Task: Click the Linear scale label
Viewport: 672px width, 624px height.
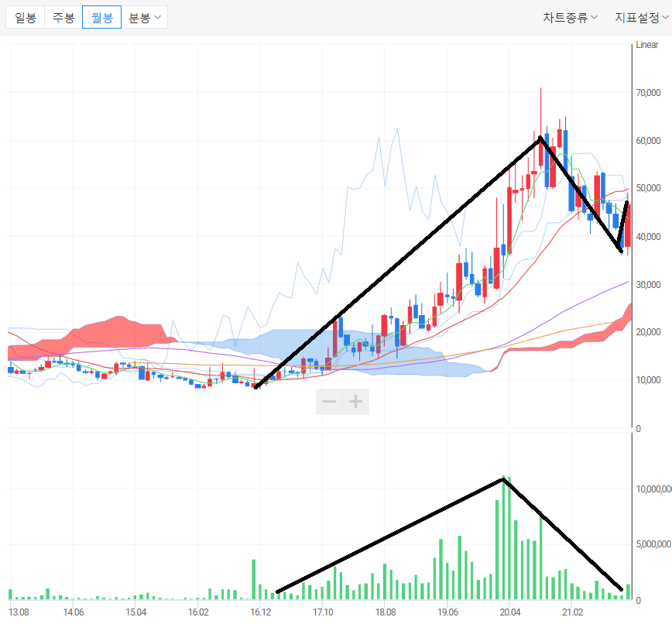Action: click(646, 45)
